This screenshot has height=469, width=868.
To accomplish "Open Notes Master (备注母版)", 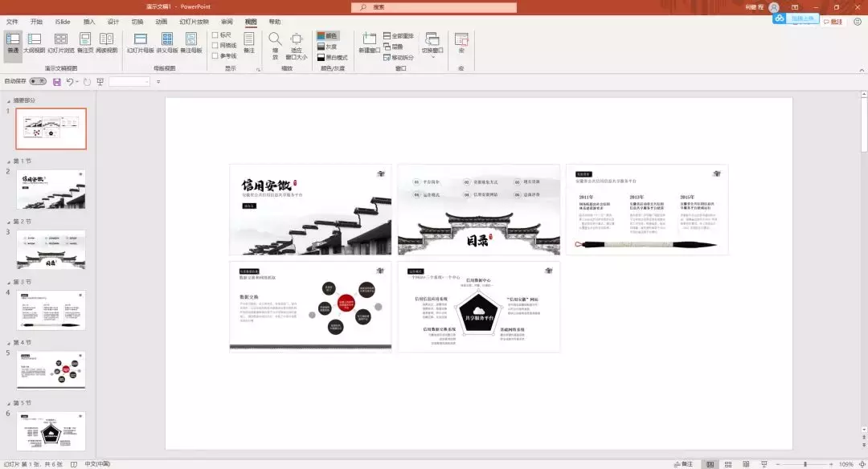I will [191, 43].
